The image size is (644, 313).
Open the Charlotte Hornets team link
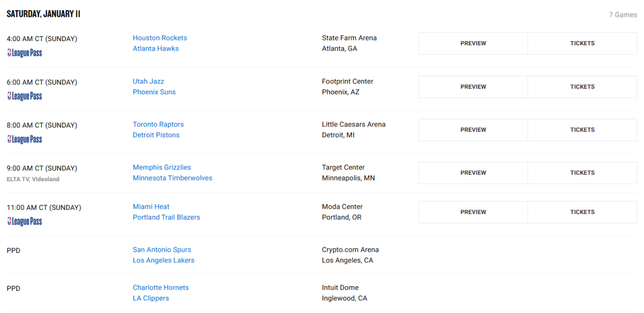pos(160,287)
